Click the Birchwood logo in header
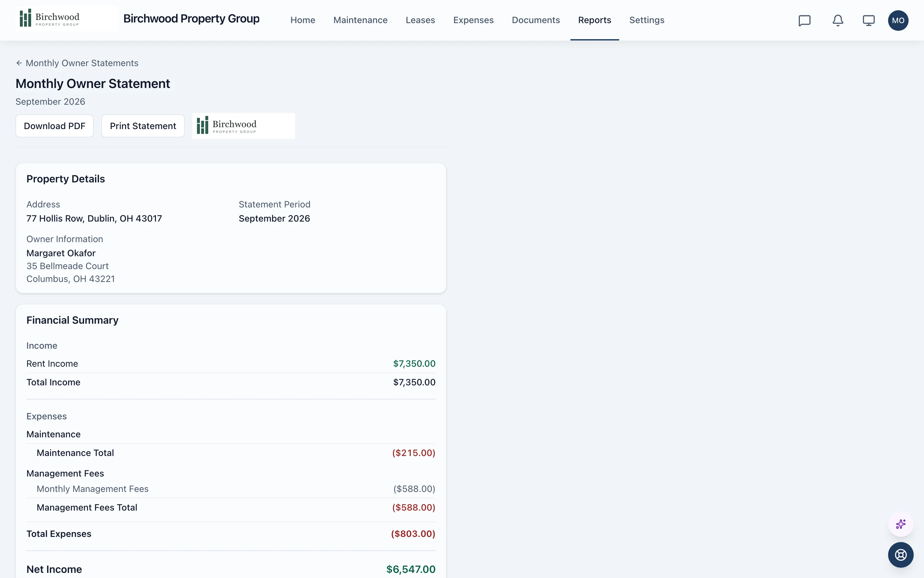 click(67, 18)
